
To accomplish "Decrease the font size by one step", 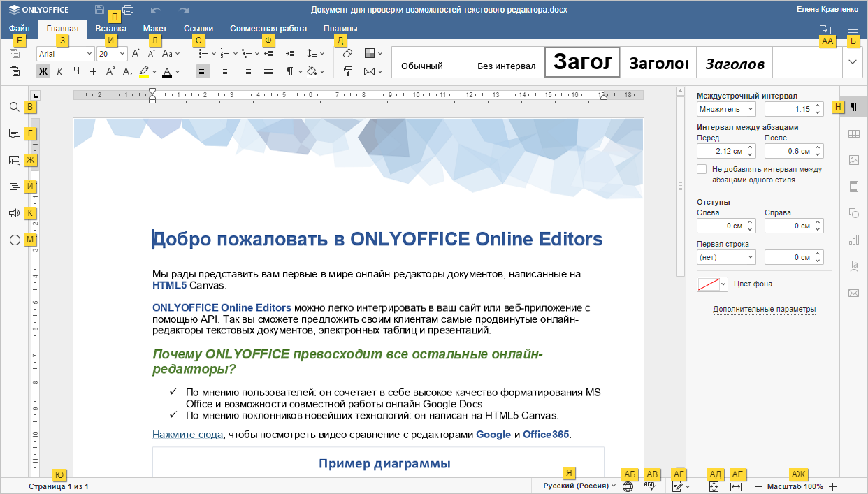I will pos(152,53).
